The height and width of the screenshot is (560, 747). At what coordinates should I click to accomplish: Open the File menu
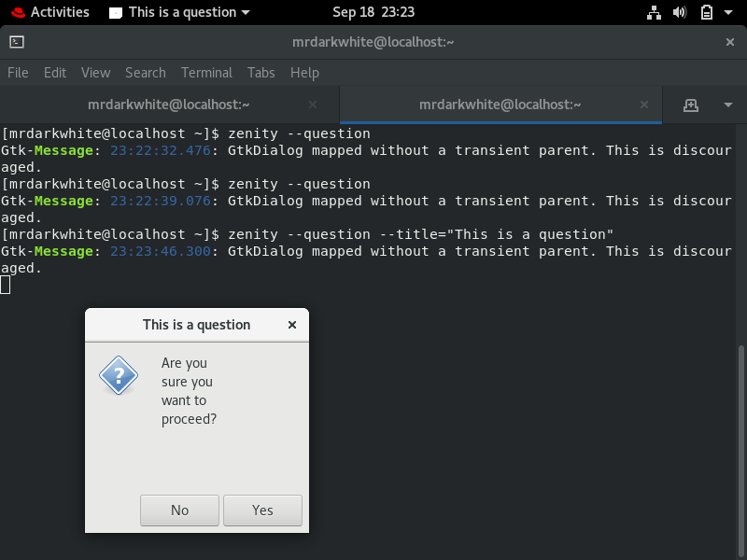[18, 73]
